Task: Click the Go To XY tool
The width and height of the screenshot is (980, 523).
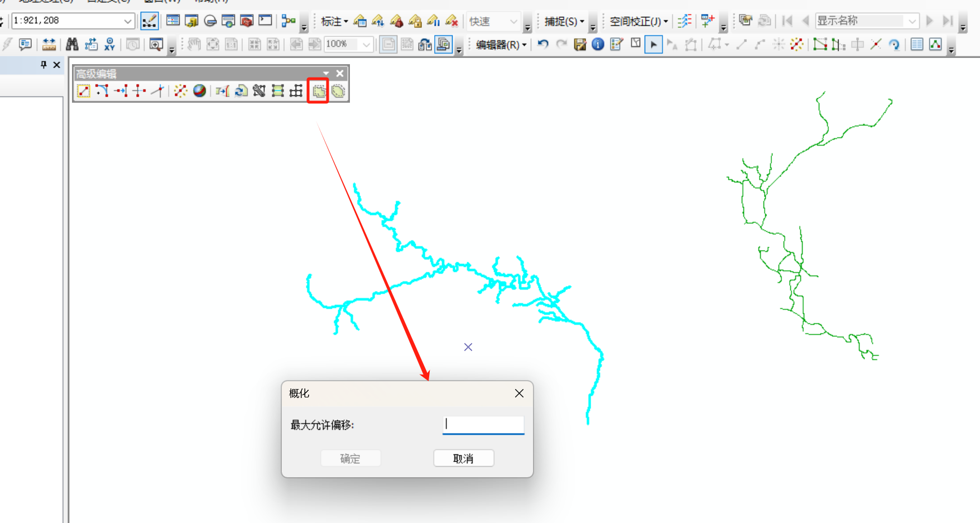Action: click(110, 44)
